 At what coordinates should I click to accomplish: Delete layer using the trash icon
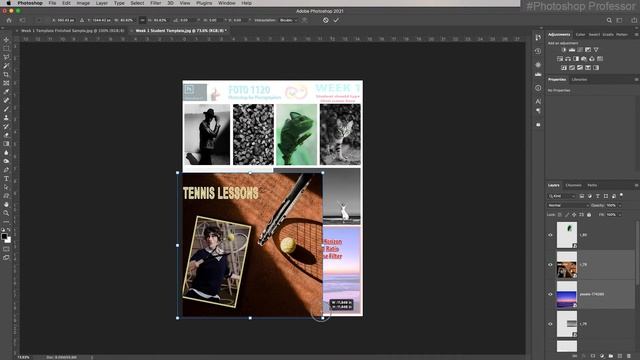tap(629, 356)
